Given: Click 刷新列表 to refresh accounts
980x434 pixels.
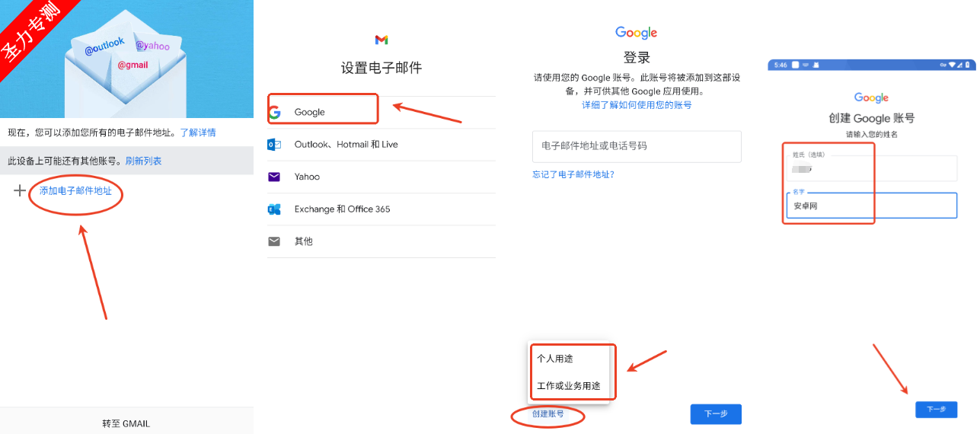Looking at the screenshot, I should pyautogui.click(x=144, y=161).
